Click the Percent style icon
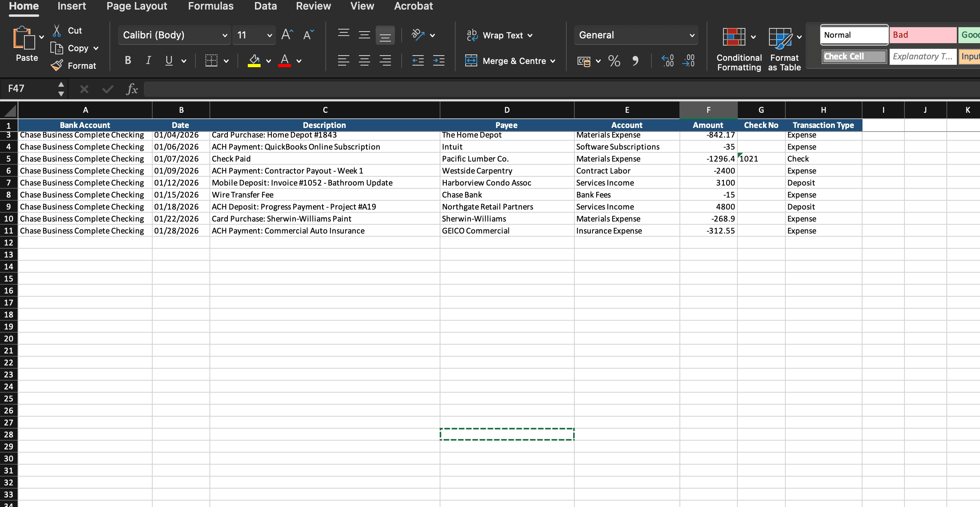This screenshot has height=507, width=980. 614,61
